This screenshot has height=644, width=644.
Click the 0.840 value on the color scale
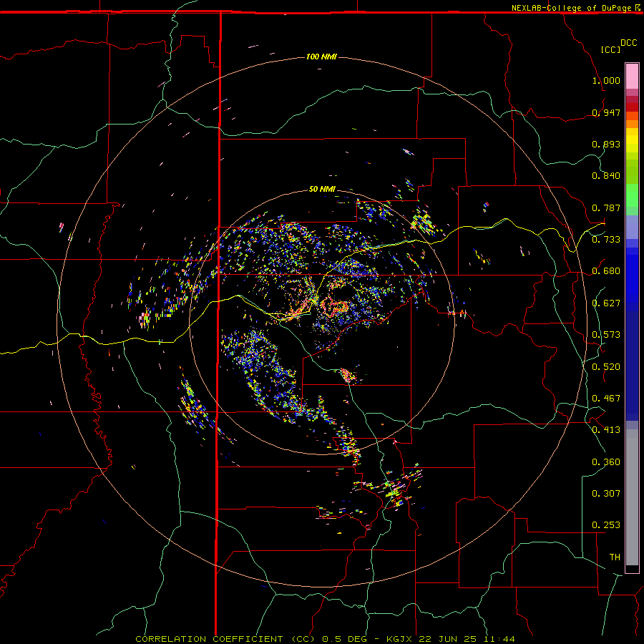(x=606, y=176)
